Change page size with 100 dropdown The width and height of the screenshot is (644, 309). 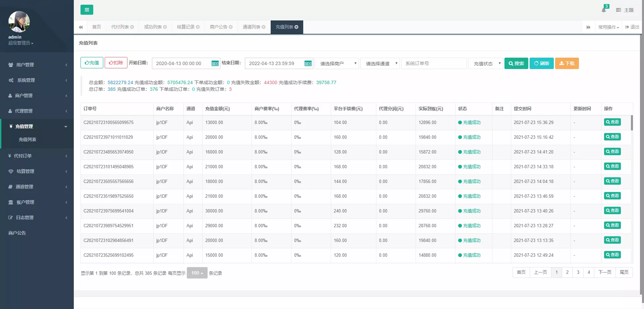(x=197, y=273)
